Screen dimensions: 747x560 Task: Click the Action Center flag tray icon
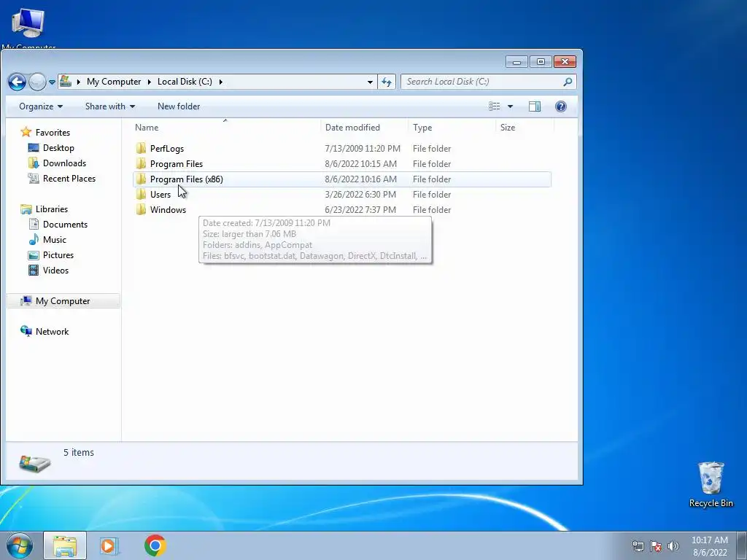tap(656, 546)
